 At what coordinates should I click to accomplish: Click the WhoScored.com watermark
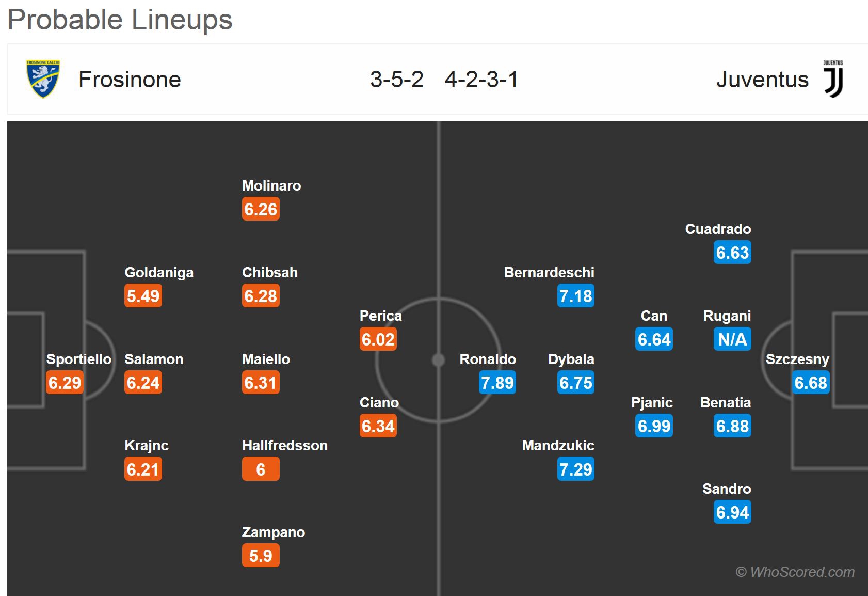tap(795, 572)
